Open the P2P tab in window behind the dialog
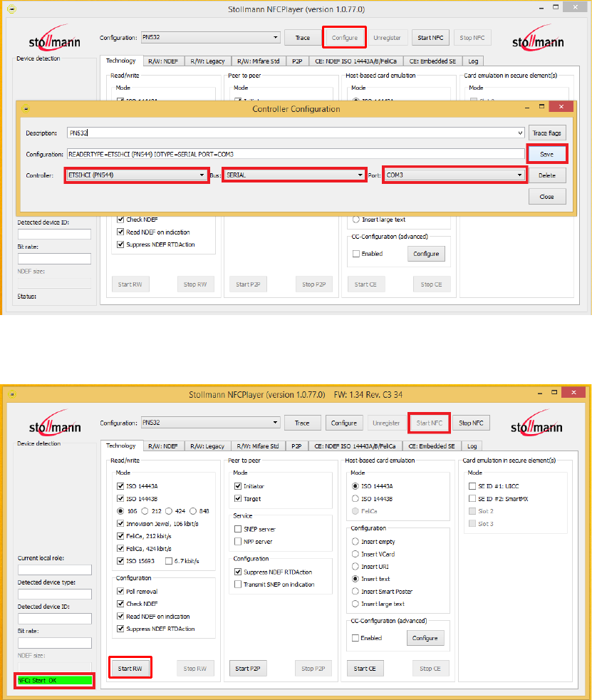The height and width of the screenshot is (700, 592). pos(297,61)
